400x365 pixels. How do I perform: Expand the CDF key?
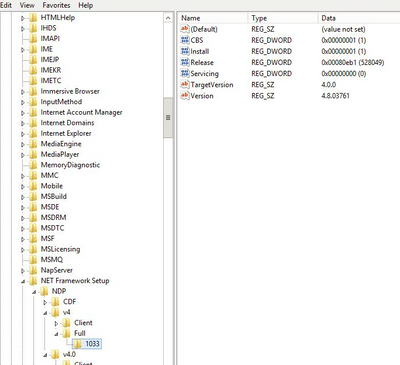[45, 302]
